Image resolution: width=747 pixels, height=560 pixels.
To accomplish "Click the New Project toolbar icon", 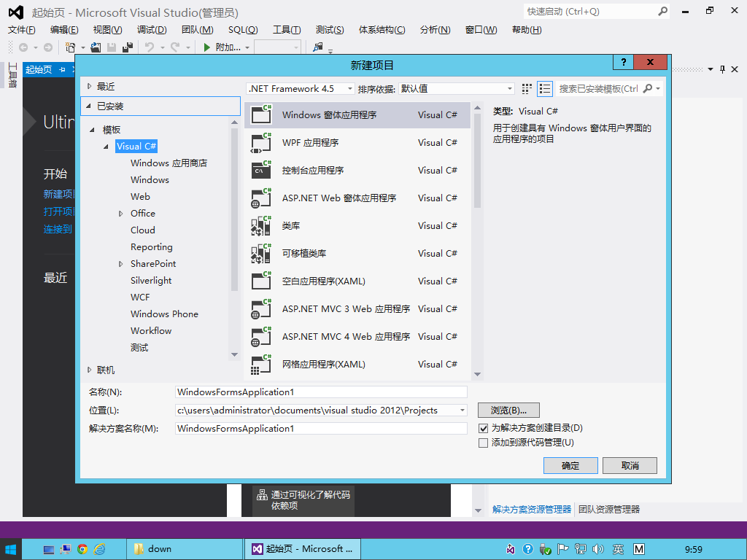I will click(x=71, y=47).
